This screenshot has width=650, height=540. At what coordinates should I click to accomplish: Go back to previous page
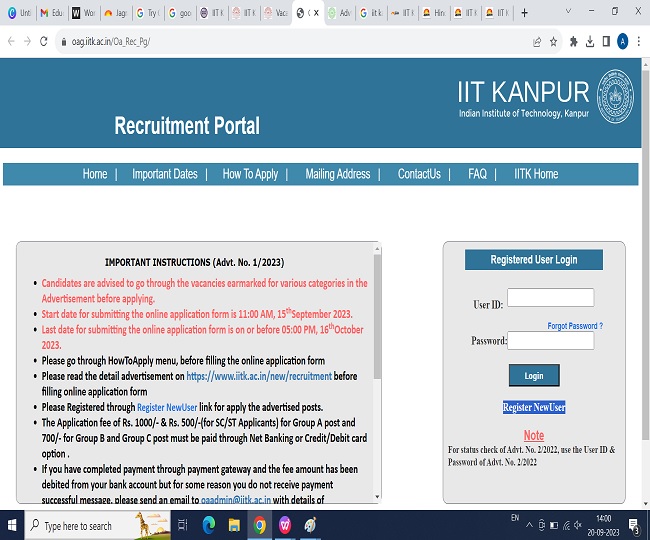(x=11, y=41)
